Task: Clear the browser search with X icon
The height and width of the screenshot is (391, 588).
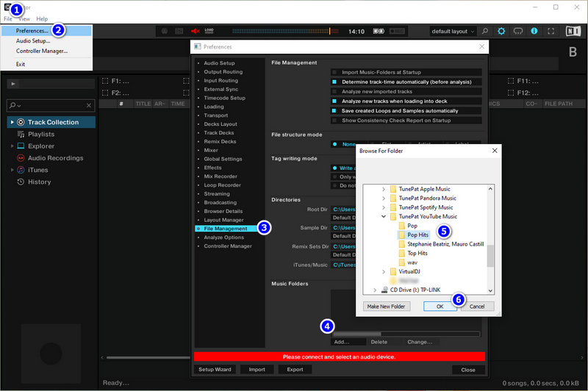Action: 89,105
